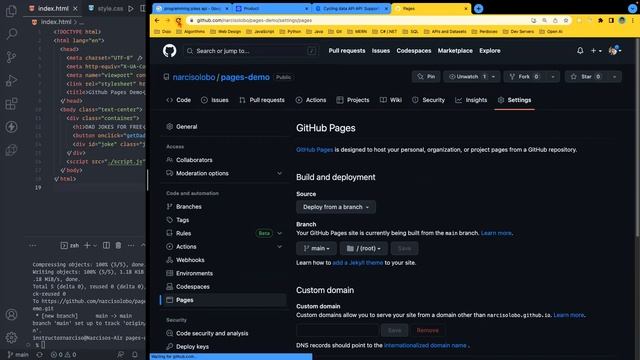
Task: Bookmark page with star icon
Action: pos(566,20)
